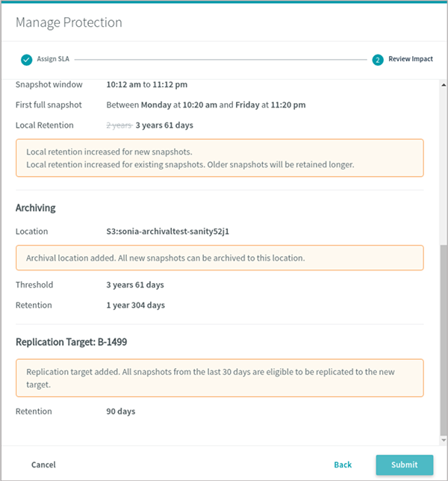Click location S3:sonia-archivaltest-sanity52j1
Screen dimensions: 448x481
pyautogui.click(x=167, y=232)
